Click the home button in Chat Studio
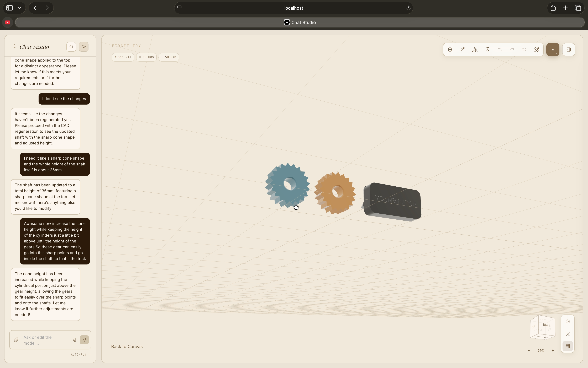The width and height of the screenshot is (588, 368). [x=71, y=47]
